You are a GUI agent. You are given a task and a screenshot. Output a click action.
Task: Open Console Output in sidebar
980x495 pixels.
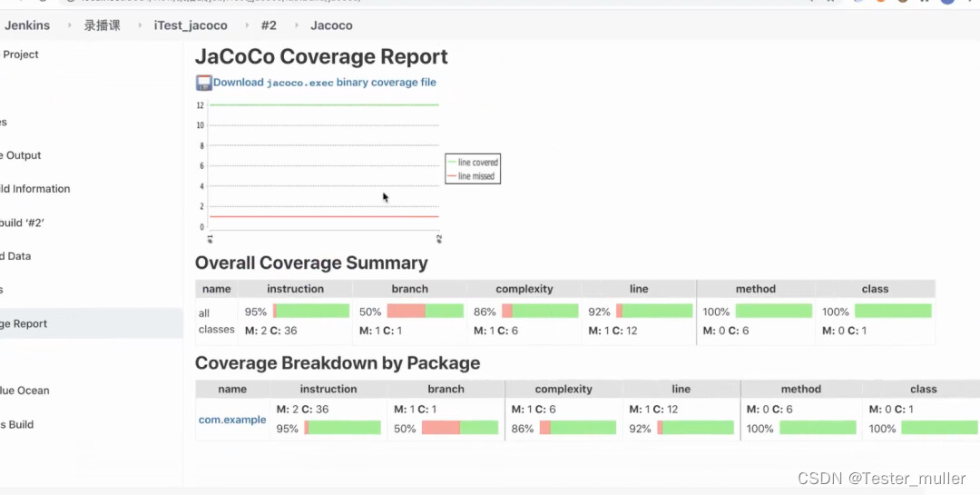(x=21, y=155)
